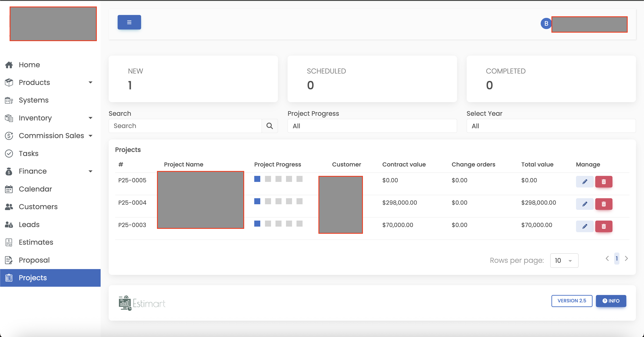Click the delete trash icon for project P25-0003
This screenshot has height=337, width=644.
coord(604,226)
